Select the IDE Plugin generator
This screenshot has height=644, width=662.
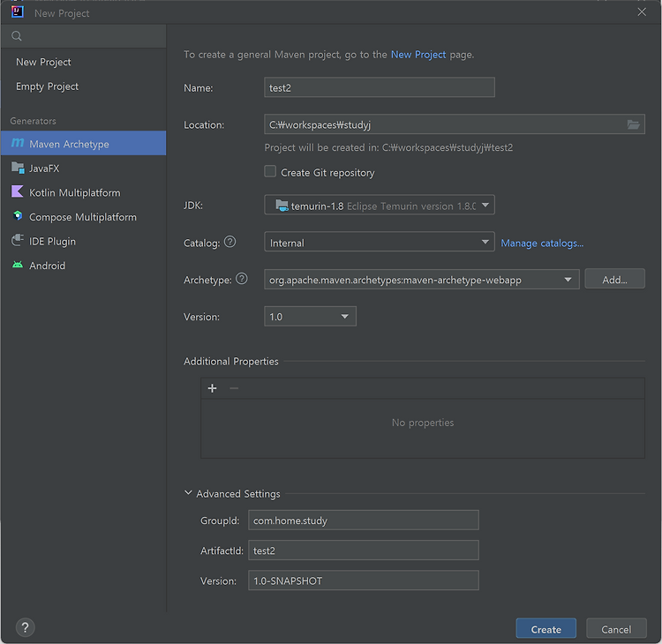click(84, 242)
